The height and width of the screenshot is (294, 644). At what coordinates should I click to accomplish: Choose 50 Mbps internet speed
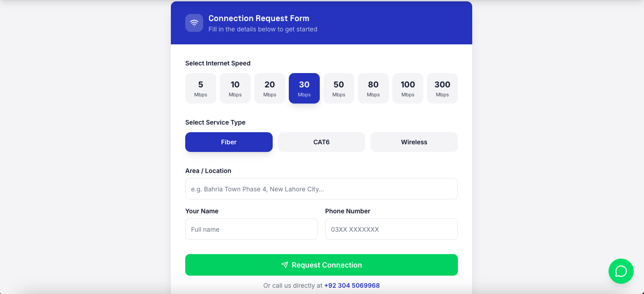tap(339, 88)
